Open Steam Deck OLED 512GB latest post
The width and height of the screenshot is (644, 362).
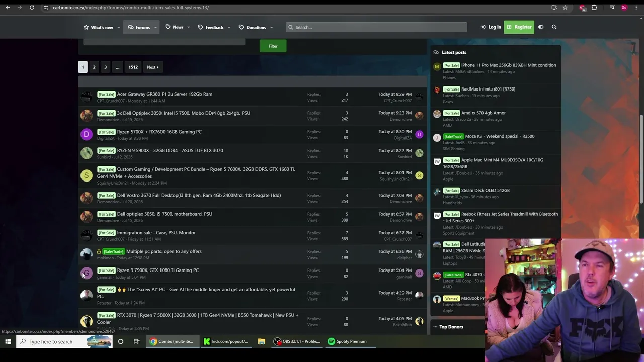[x=486, y=190]
